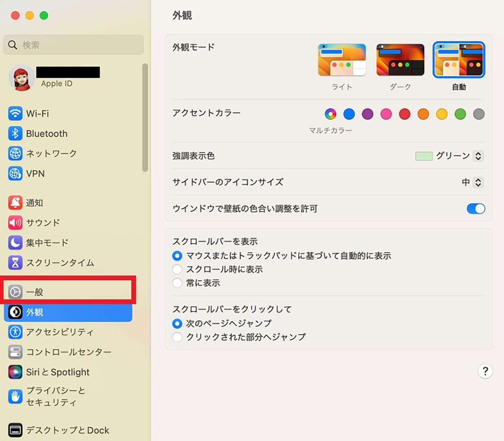Click the サウンド speaker icon
The width and height of the screenshot is (504, 441).
click(15, 222)
